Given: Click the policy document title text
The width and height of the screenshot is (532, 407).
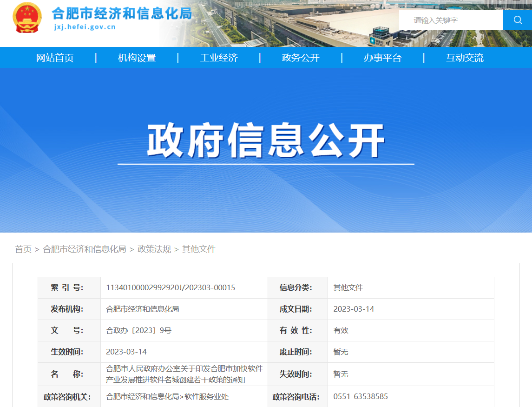Looking at the screenshot, I should (184, 374).
